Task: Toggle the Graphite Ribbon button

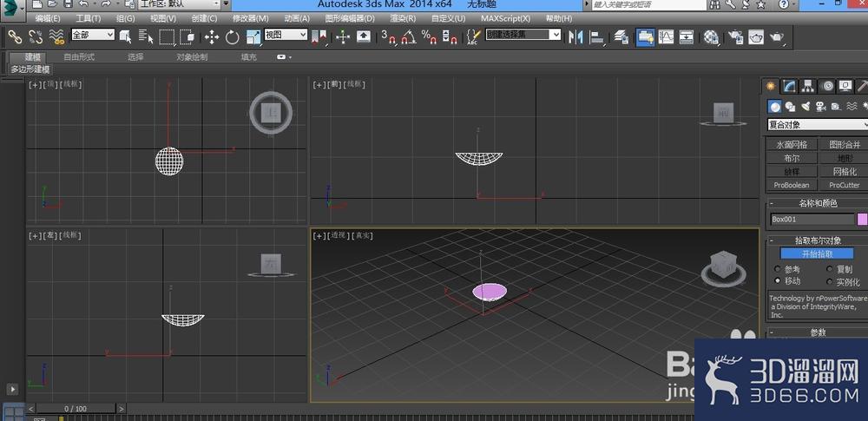Action: click(x=645, y=37)
